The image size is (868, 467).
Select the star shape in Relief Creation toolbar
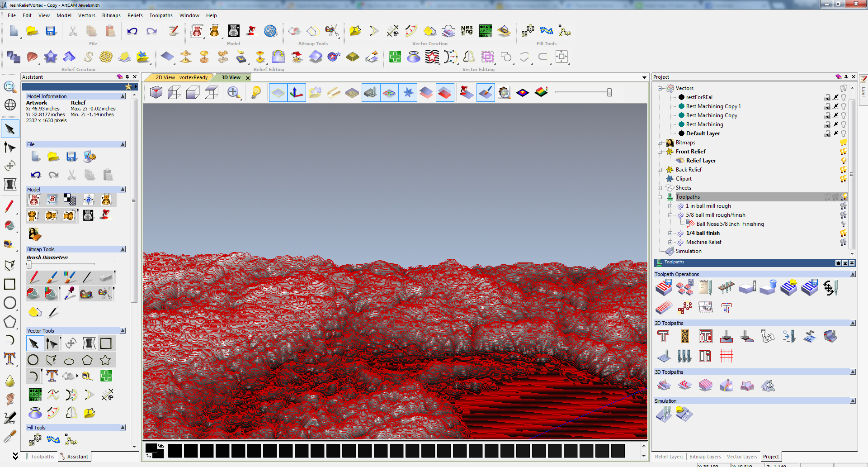pos(50,57)
